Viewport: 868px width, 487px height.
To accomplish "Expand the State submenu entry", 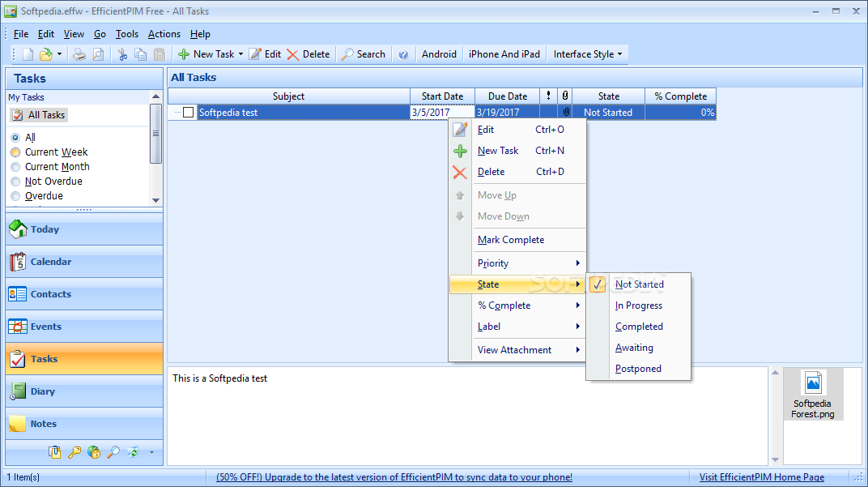I will pyautogui.click(x=517, y=284).
